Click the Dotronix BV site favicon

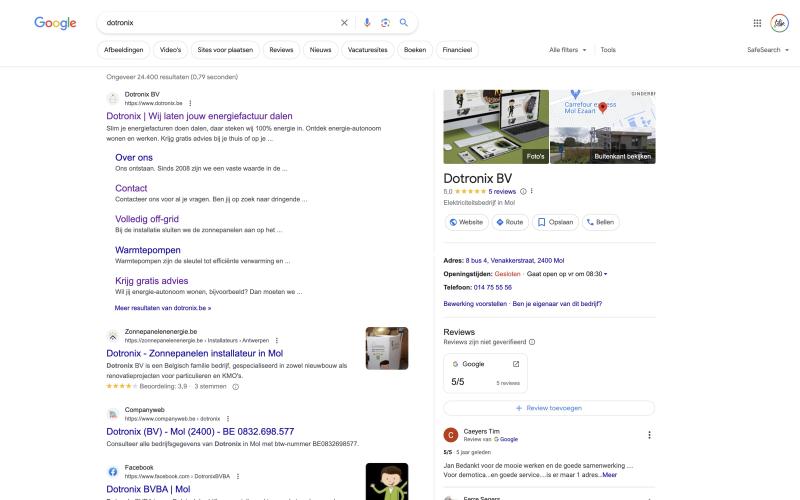(113, 98)
